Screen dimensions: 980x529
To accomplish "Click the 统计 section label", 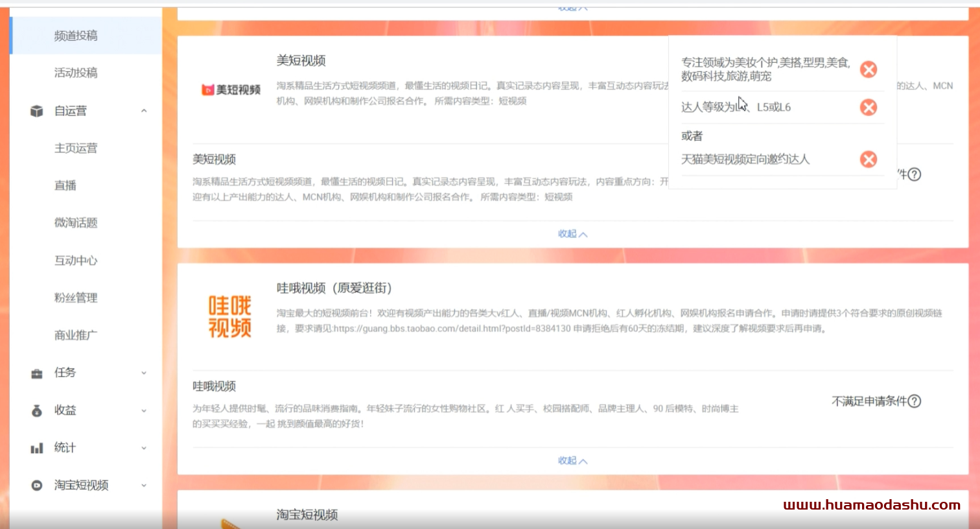I will [65, 448].
